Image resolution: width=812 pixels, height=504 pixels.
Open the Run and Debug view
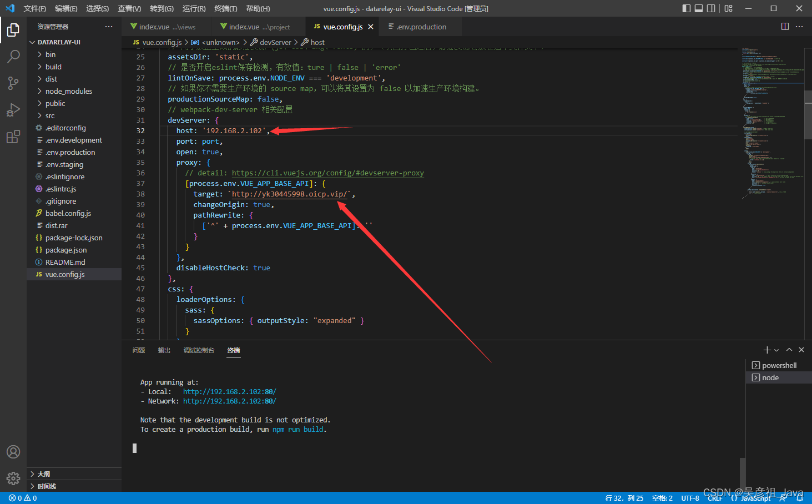coord(13,110)
